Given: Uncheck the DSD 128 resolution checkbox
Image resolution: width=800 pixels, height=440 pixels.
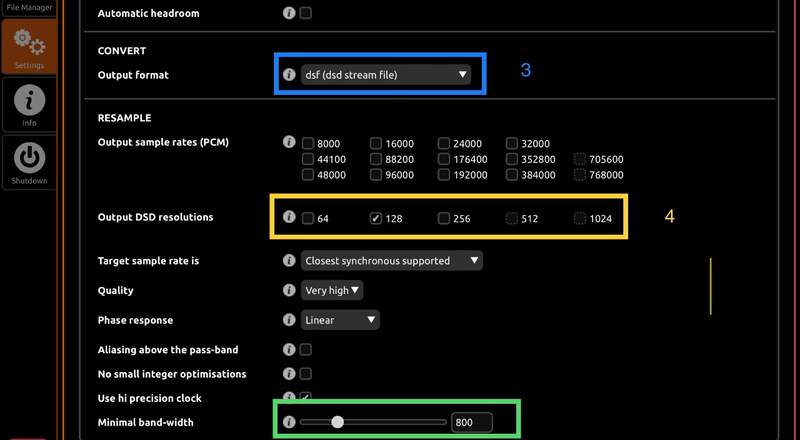Looking at the screenshot, I should point(376,218).
